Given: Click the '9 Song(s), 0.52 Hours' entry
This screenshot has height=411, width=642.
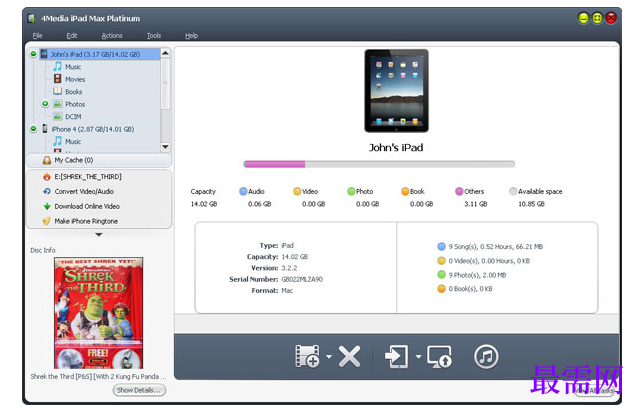Looking at the screenshot, I should tap(495, 246).
